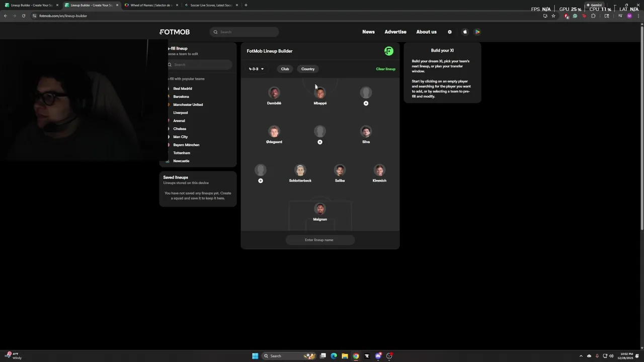Pre-fill lineup with Arsenal
The height and width of the screenshot is (362, 644).
pyautogui.click(x=179, y=121)
